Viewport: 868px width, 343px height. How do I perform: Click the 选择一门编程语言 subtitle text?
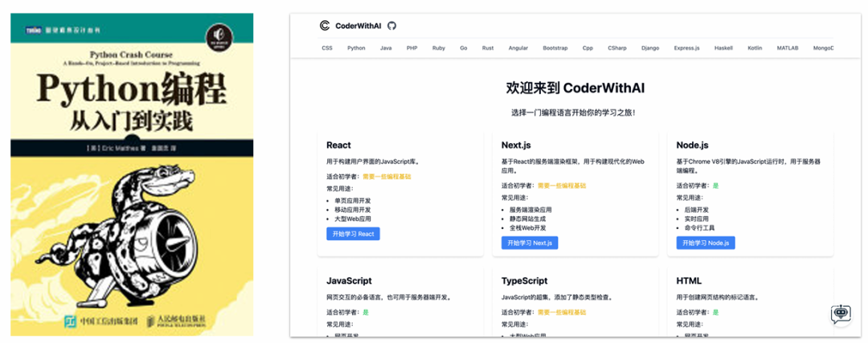coord(574,112)
